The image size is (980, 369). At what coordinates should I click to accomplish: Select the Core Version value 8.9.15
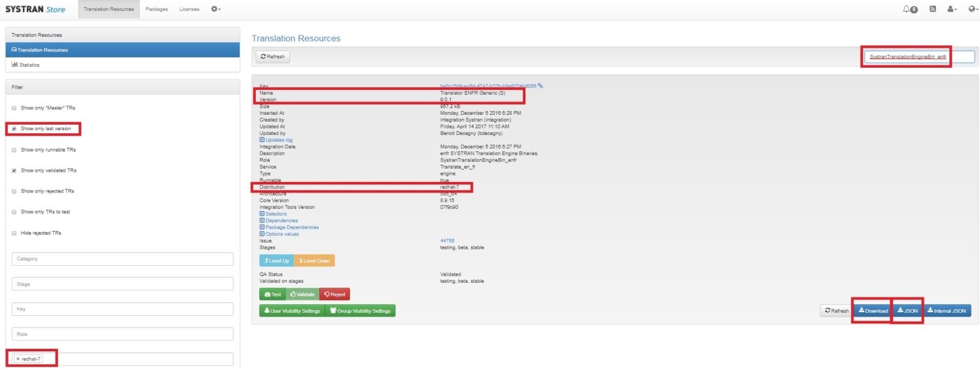(x=447, y=200)
